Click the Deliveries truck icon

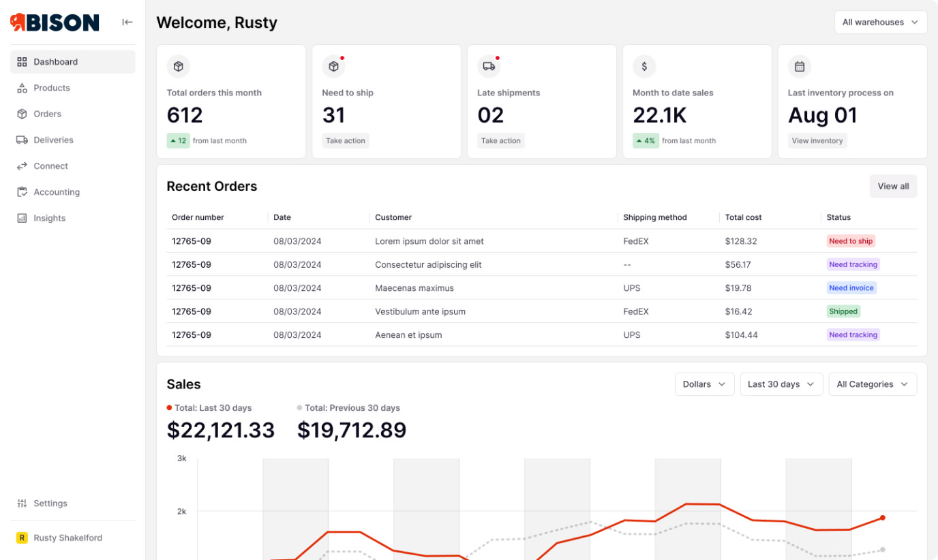[22, 140]
